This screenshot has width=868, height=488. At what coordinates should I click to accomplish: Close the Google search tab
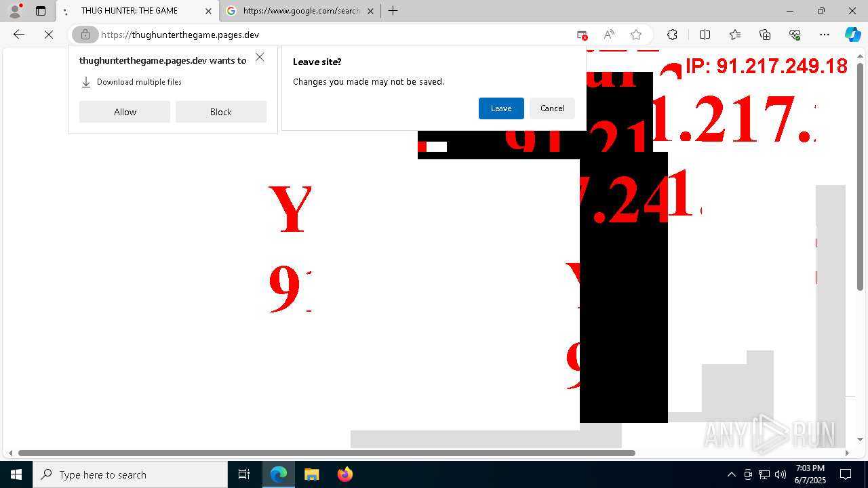click(x=370, y=11)
